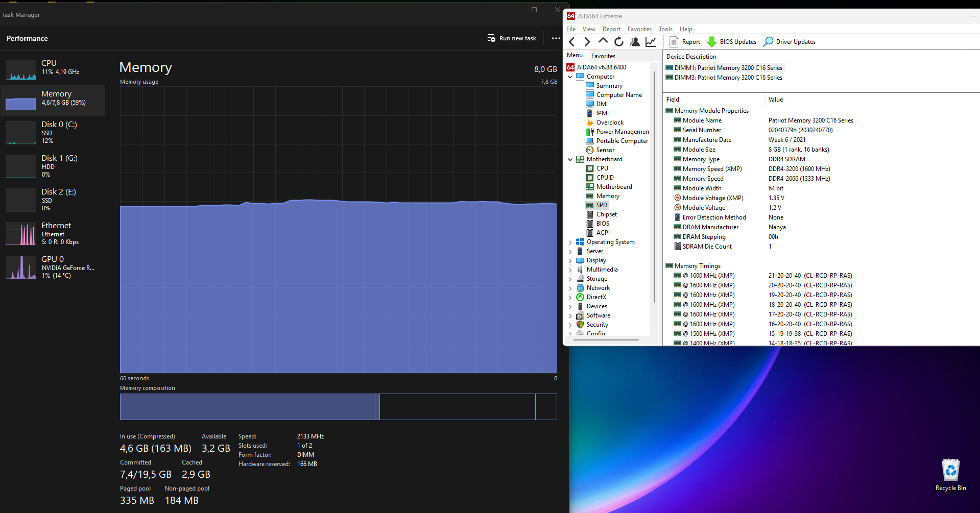Open the Tools menu in AIDA64
Screen dimensions: 980x513
665,29
